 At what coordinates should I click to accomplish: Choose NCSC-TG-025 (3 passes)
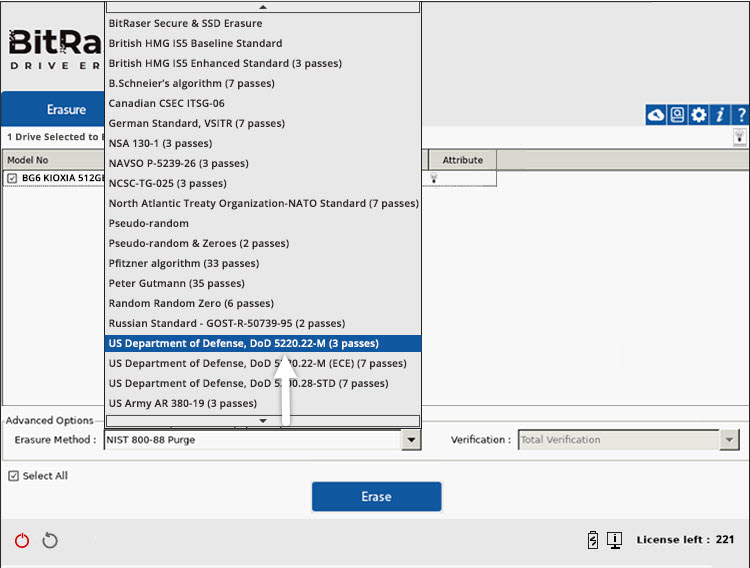[263, 184]
